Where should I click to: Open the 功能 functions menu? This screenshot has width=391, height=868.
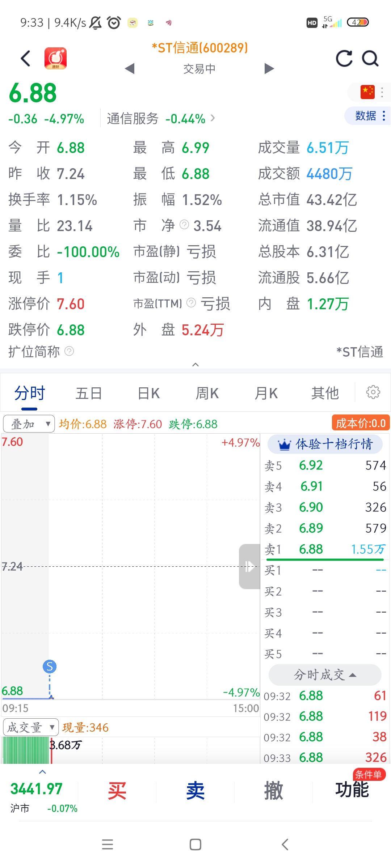tap(352, 790)
